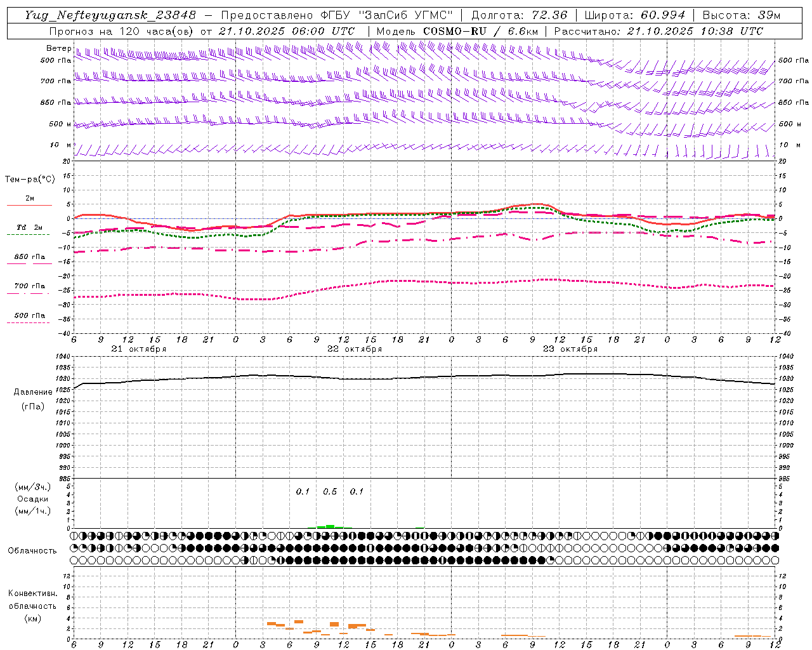Click the 10 м wind level label on left
The image size is (812, 650).
61,145
